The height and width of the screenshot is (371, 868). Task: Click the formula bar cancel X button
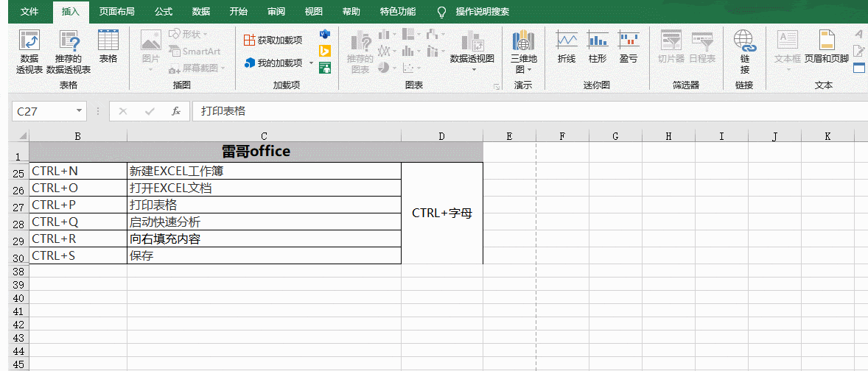[x=123, y=111]
